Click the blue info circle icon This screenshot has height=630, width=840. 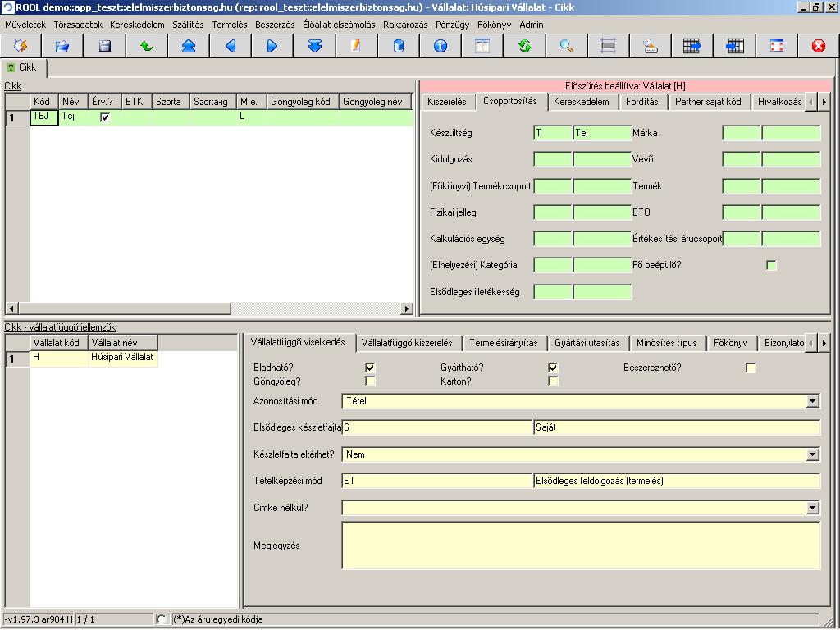441,46
